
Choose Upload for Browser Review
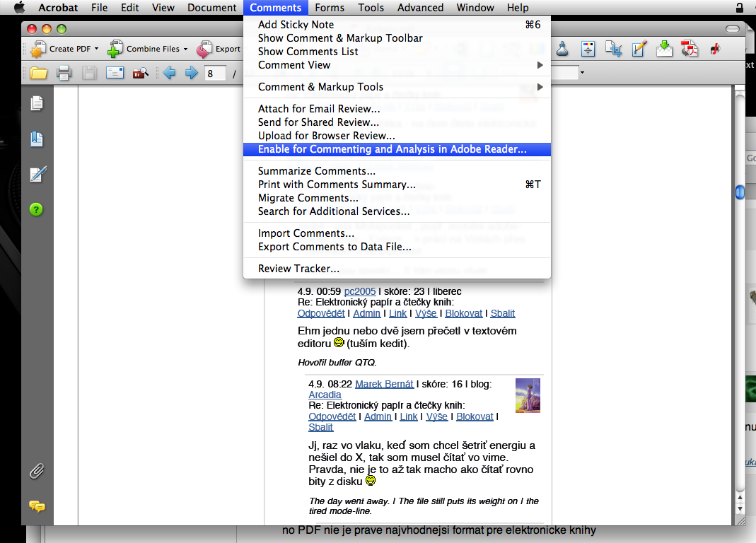(397, 136)
